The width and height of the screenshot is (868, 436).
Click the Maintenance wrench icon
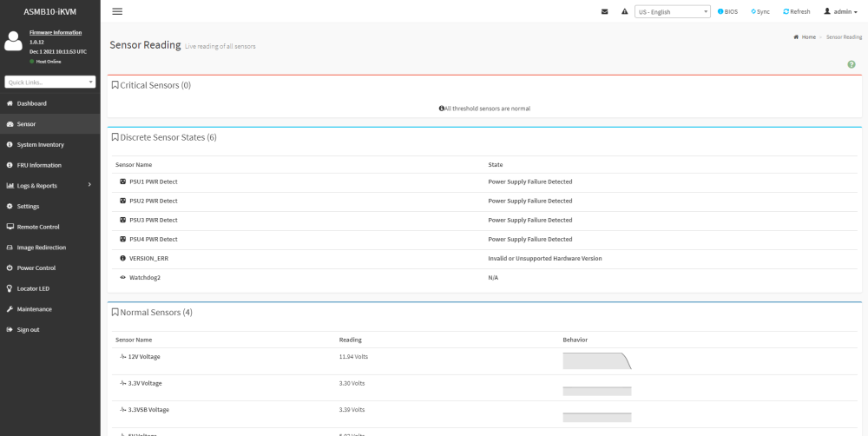click(10, 309)
